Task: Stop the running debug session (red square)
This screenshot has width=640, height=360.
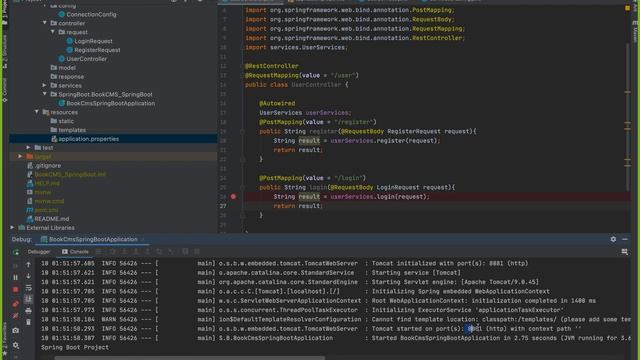Action: [16, 289]
